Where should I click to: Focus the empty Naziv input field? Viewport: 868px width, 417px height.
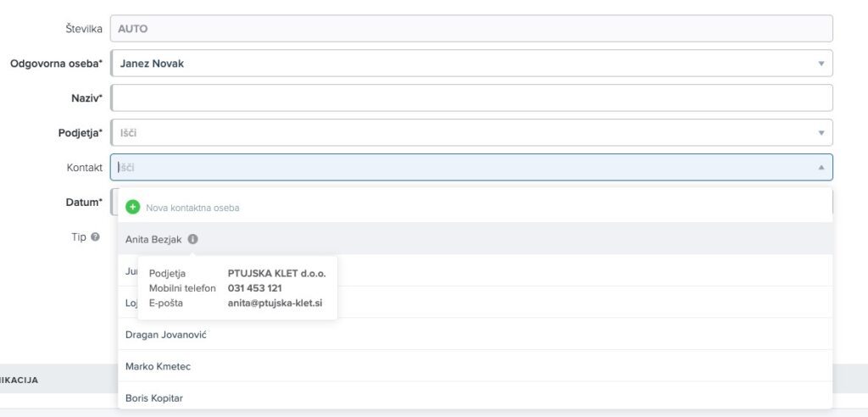470,98
